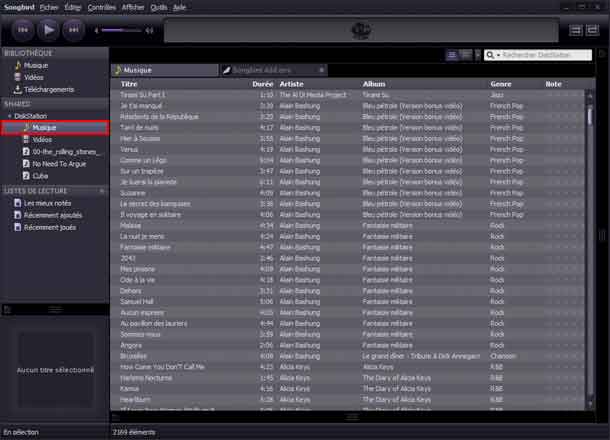Screen dimensions: 610x440
Task: Open the No Need To Argue playlist
Action: click(59, 164)
